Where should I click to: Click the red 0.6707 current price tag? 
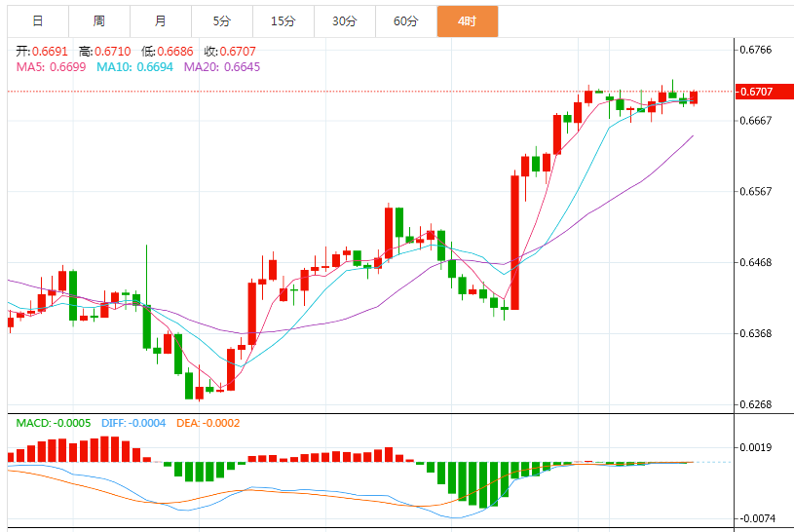point(764,92)
